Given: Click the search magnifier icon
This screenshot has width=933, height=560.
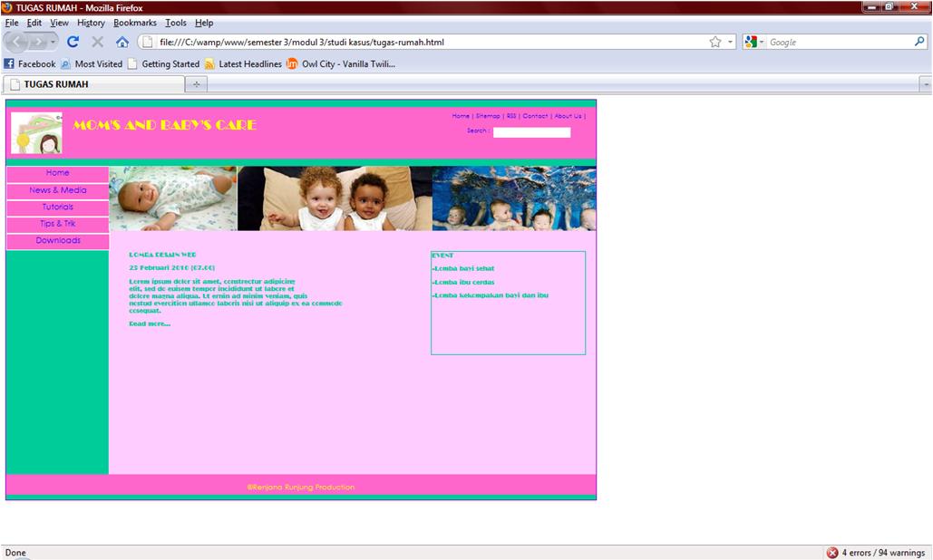Looking at the screenshot, I should tap(919, 42).
